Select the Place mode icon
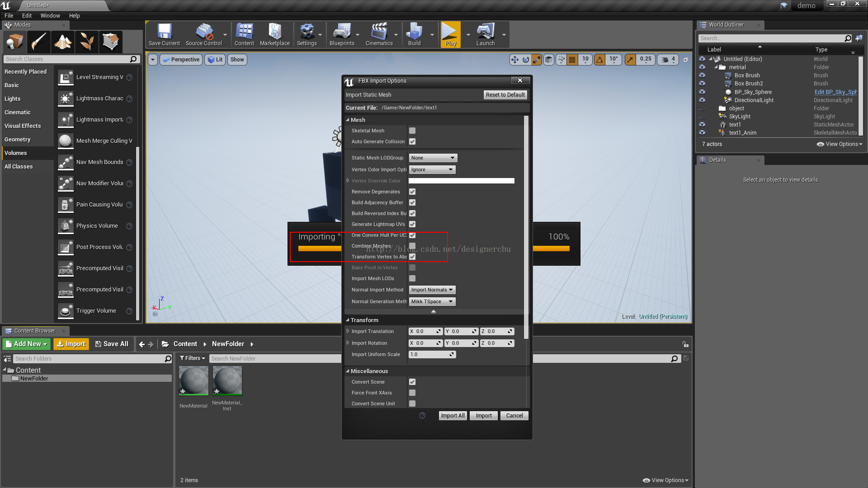 pos(14,42)
